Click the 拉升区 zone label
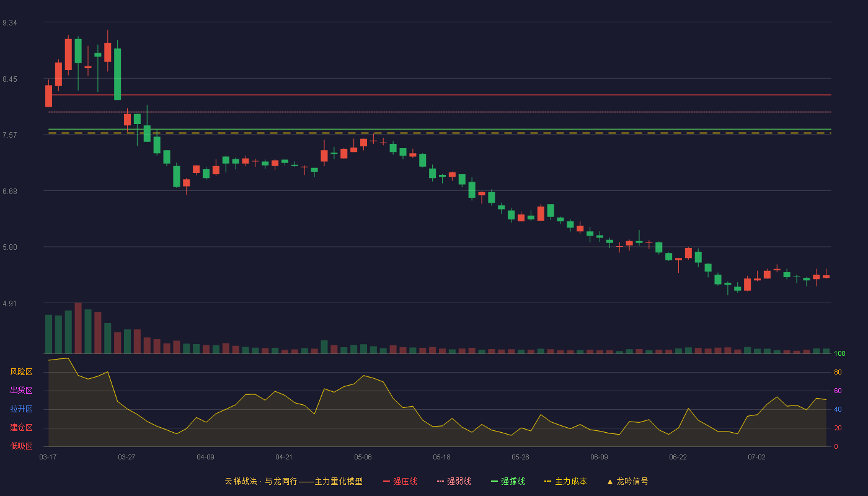Image resolution: width=868 pixels, height=496 pixels. click(x=22, y=409)
